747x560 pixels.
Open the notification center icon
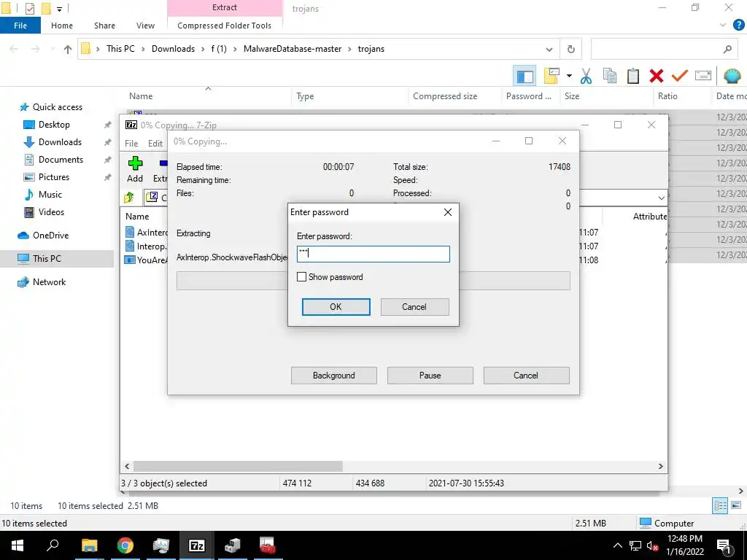point(724,546)
